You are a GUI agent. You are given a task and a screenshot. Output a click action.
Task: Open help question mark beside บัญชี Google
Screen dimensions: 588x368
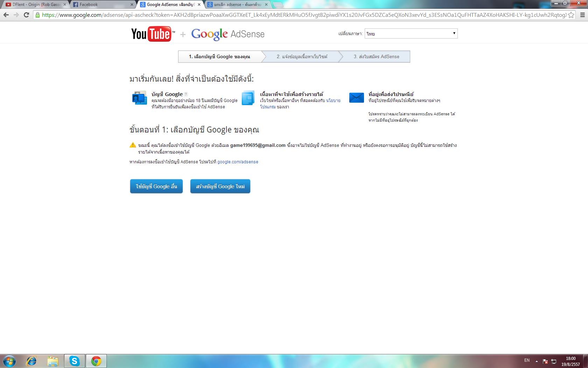point(186,94)
